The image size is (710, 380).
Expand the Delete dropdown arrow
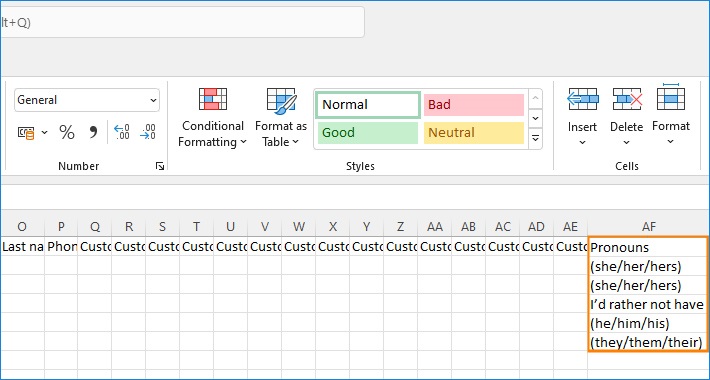click(626, 143)
